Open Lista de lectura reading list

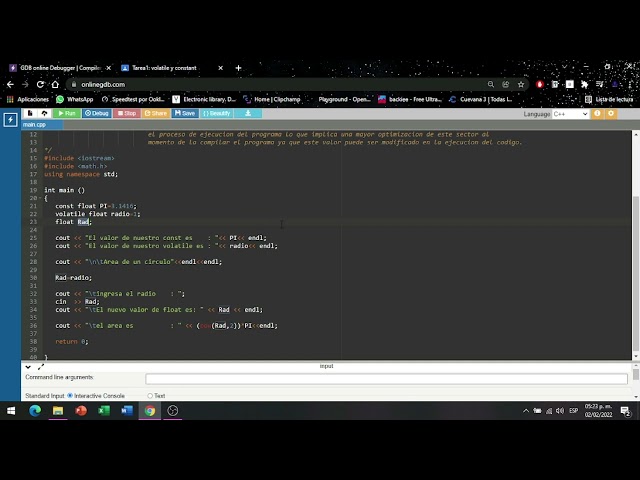(x=609, y=99)
